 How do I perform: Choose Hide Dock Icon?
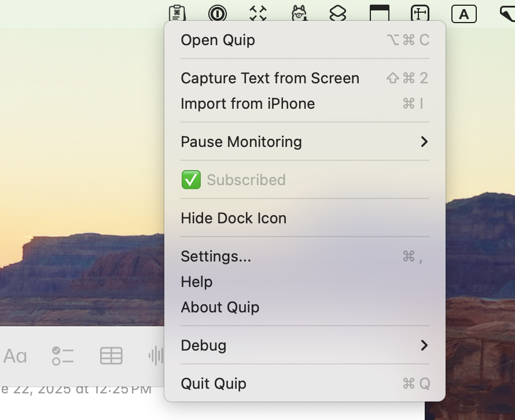click(x=305, y=218)
